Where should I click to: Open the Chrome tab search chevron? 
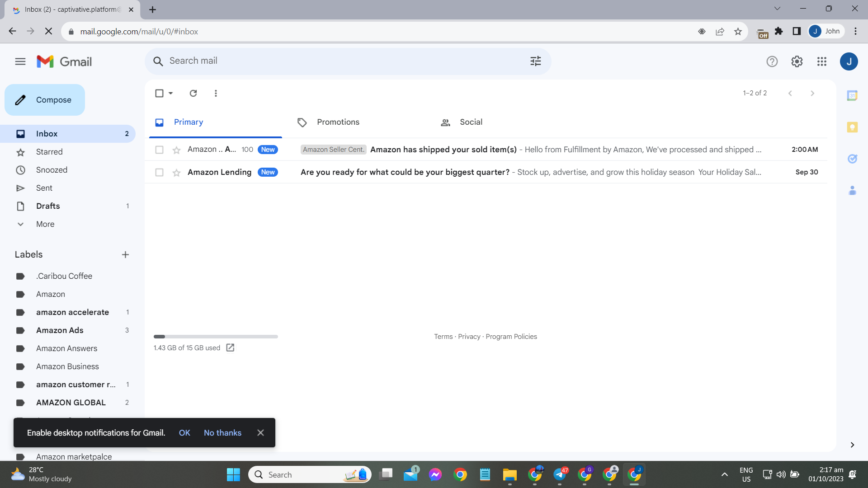pos(777,9)
